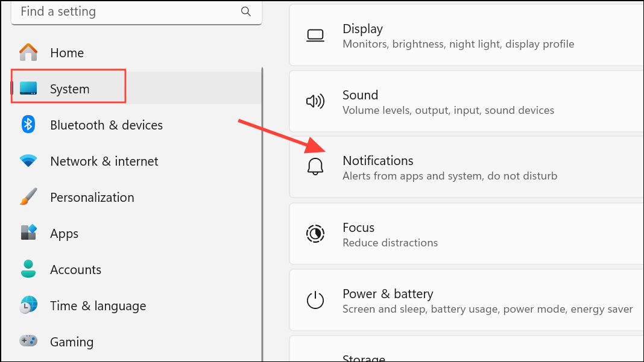Click the Gaming controller icon

tap(28, 341)
